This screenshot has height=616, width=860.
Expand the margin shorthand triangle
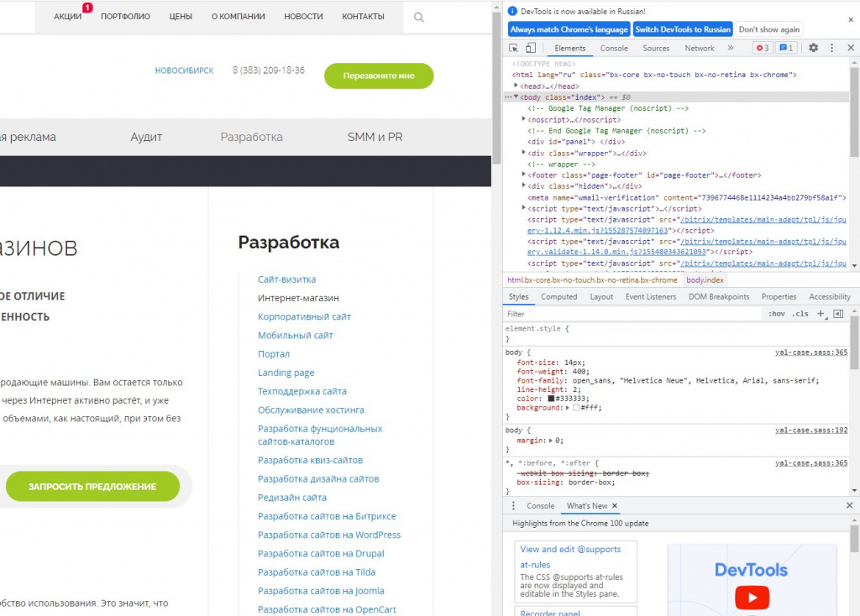click(550, 440)
